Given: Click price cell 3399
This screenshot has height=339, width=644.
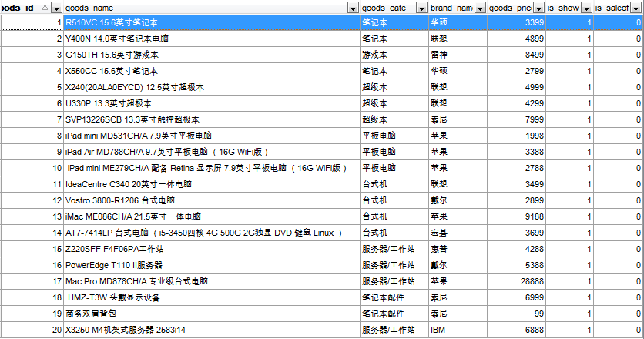Looking at the screenshot, I should tap(516, 22).
